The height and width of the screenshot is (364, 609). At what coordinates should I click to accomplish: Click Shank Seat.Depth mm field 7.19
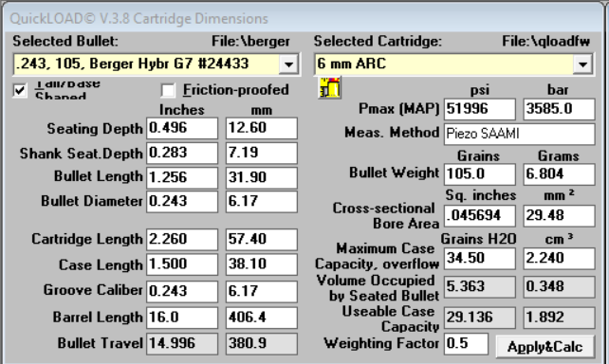(x=262, y=153)
